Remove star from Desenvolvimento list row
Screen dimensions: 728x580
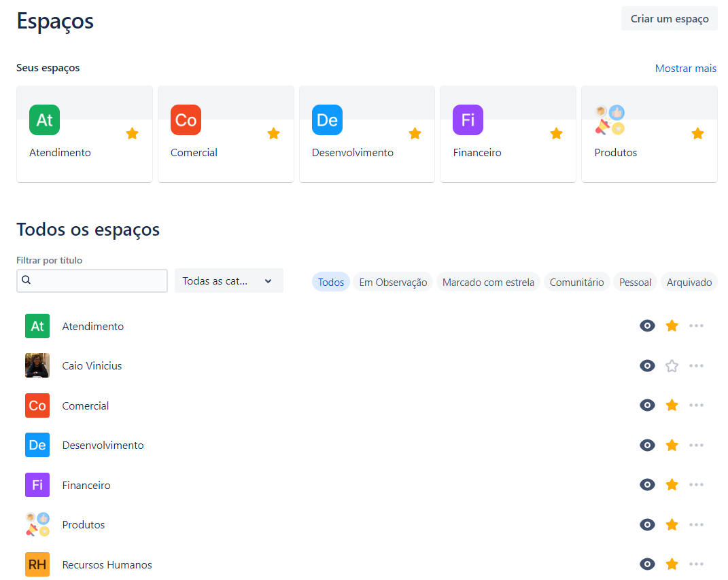tap(672, 445)
